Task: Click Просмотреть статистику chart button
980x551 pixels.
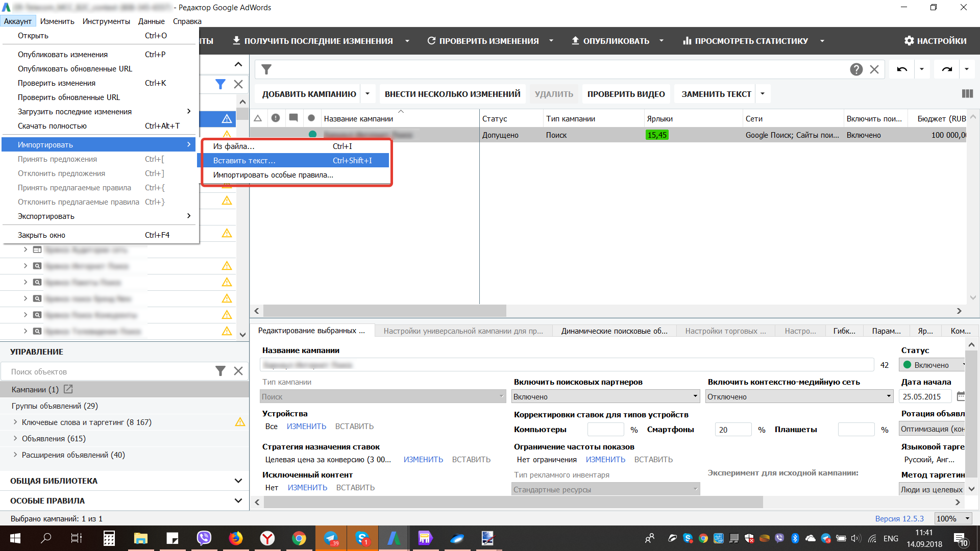Action: 746,41
